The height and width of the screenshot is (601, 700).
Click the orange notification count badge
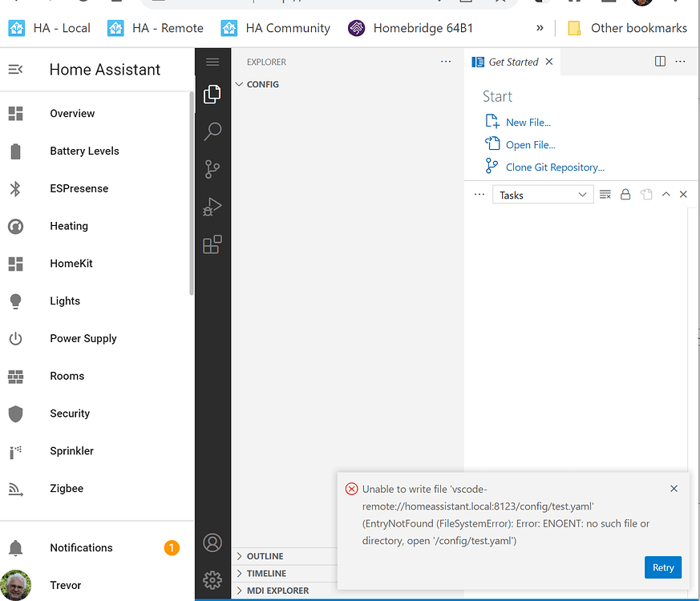[172, 547]
